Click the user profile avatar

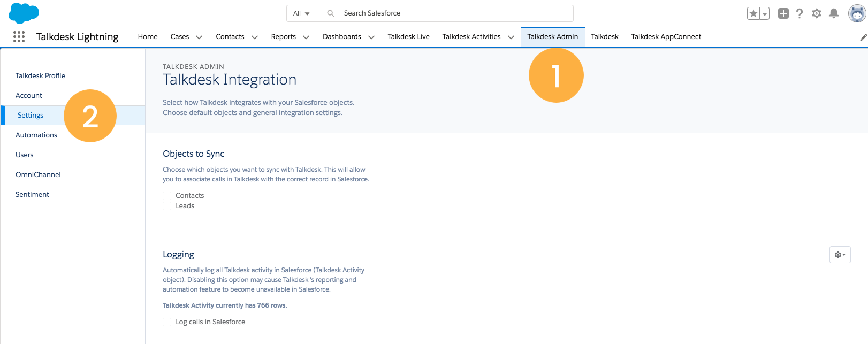click(x=857, y=13)
